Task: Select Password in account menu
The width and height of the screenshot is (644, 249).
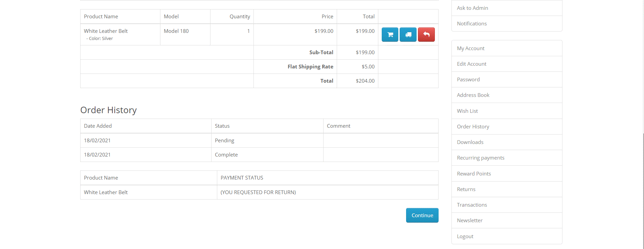Action: [x=468, y=79]
